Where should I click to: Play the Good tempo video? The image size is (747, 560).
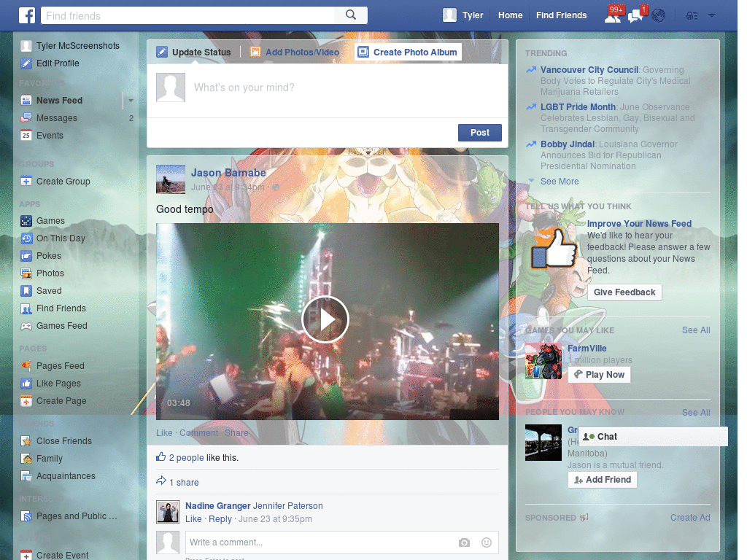pos(325,319)
